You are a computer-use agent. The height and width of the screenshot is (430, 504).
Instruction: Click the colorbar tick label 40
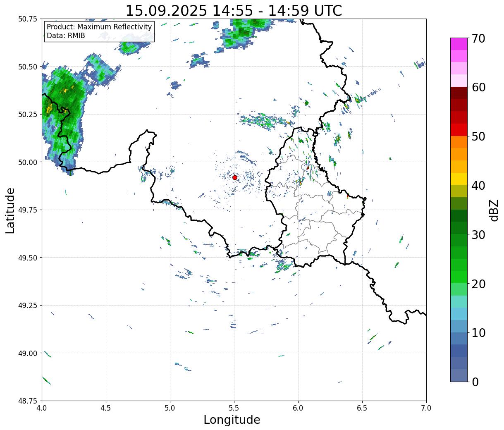[478, 186]
